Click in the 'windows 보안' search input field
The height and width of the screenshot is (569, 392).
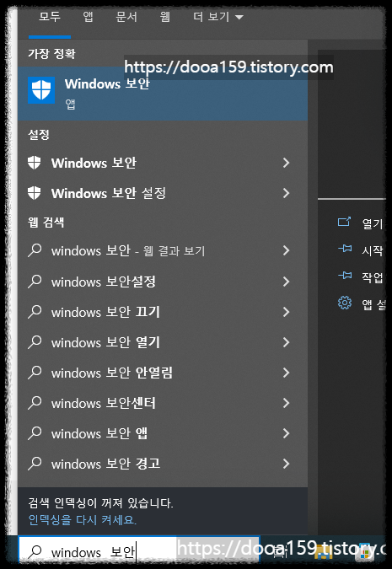click(x=139, y=551)
